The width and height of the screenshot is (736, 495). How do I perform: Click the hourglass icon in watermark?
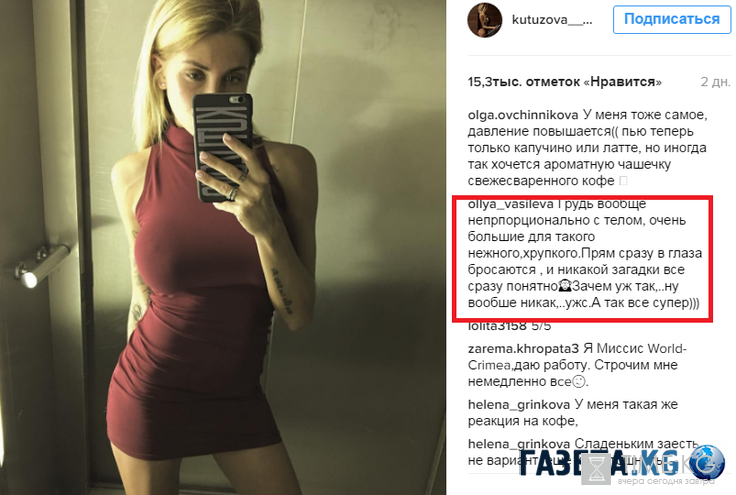tap(597, 468)
